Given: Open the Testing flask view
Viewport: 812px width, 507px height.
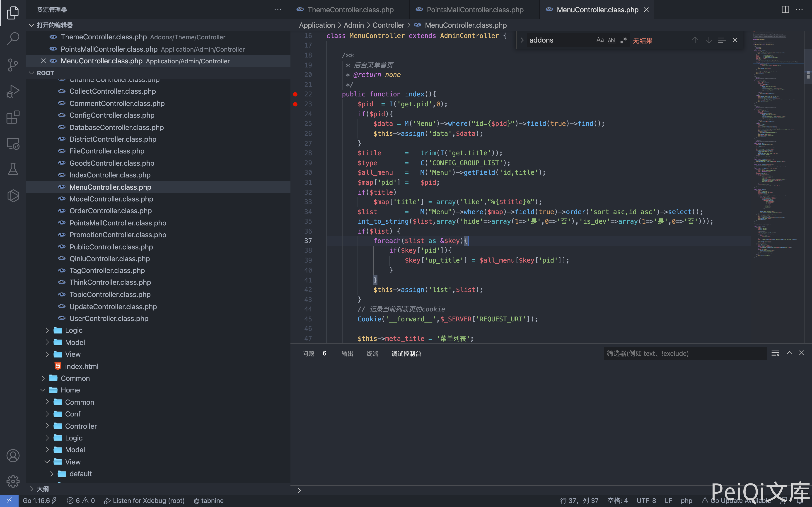Looking at the screenshot, I should click(13, 170).
